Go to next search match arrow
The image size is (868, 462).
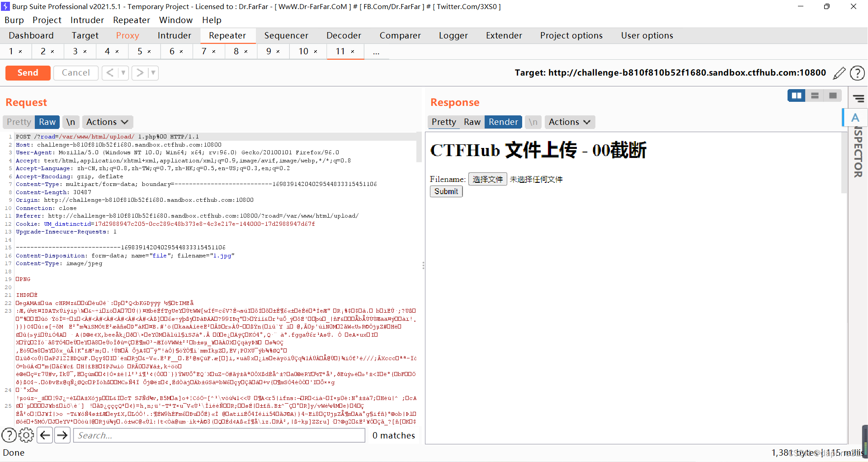coord(62,435)
